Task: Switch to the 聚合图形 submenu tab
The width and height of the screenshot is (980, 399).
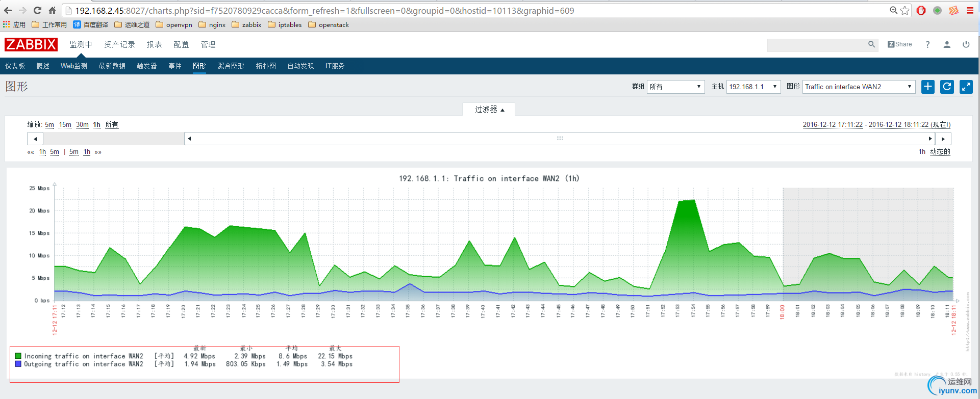Action: [x=231, y=66]
